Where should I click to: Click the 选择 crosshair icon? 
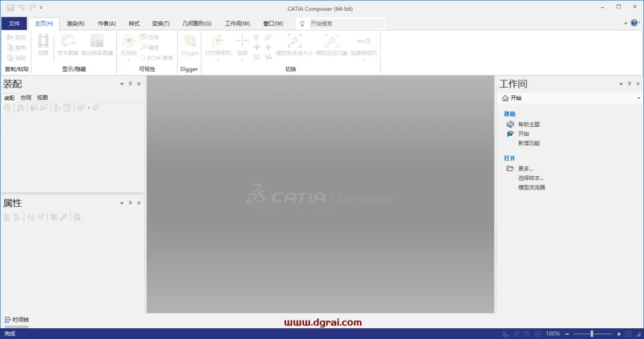tap(242, 42)
